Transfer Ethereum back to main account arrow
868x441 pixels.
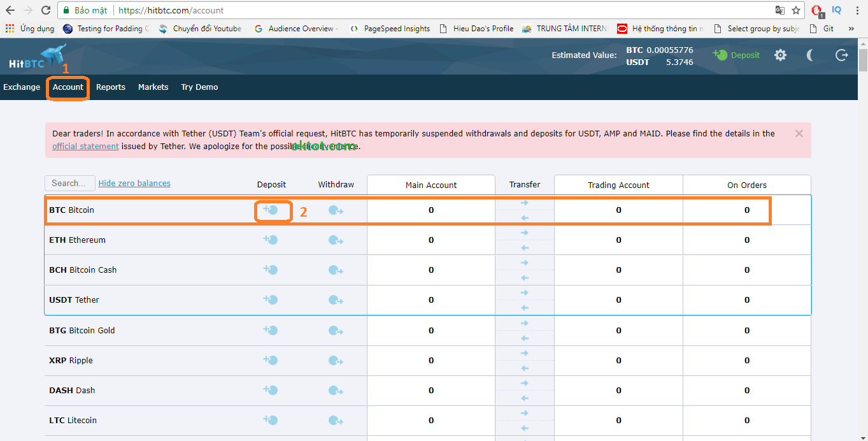click(525, 248)
